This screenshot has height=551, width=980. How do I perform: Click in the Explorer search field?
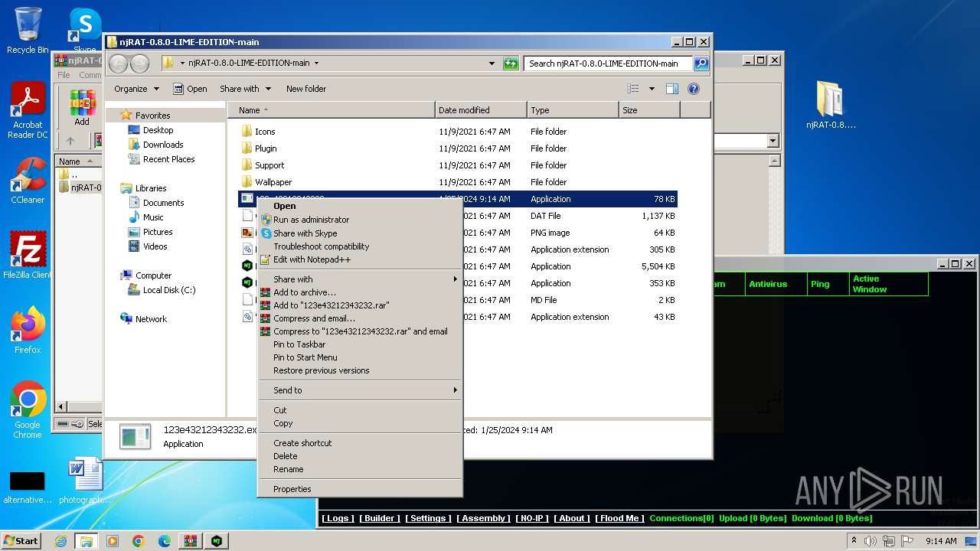tap(608, 64)
